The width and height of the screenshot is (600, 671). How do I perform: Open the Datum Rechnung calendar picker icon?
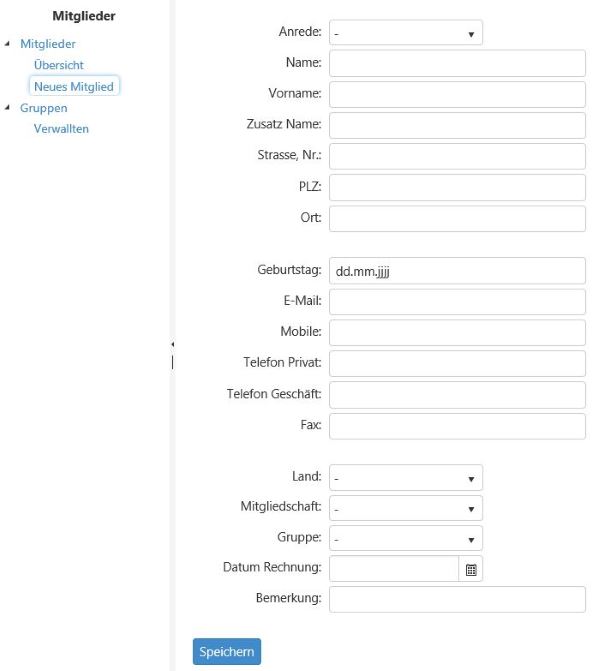470,570
